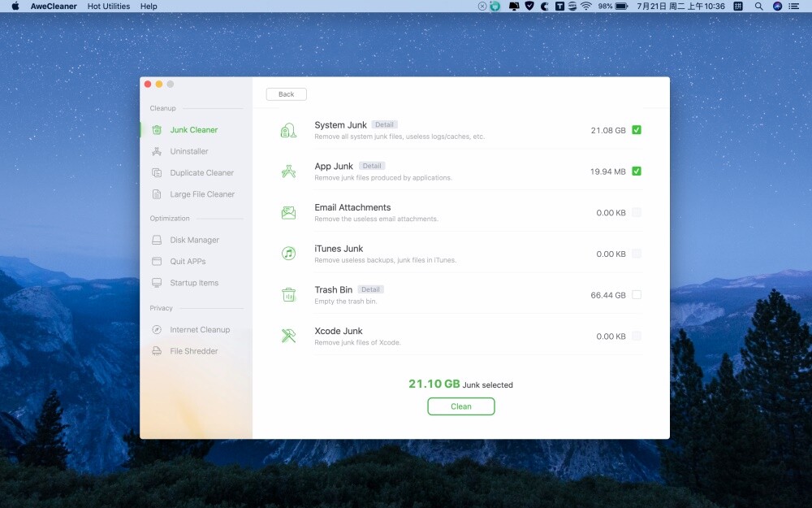Click the System Junk vacuum icon
Screen dimensions: 812x508
[288, 130]
